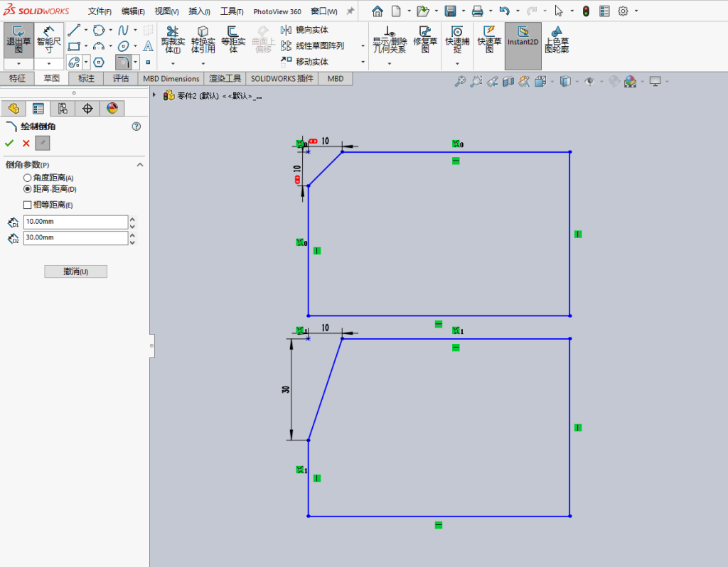Toggle the pushpin keep-visible button
The width and height of the screenshot is (728, 567).
point(42,143)
